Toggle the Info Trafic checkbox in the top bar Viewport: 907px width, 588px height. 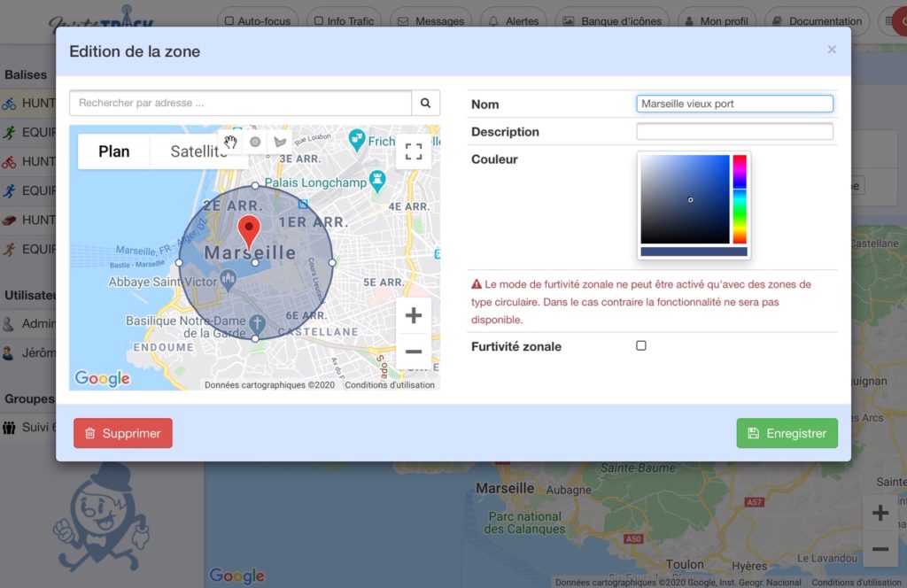pos(319,21)
